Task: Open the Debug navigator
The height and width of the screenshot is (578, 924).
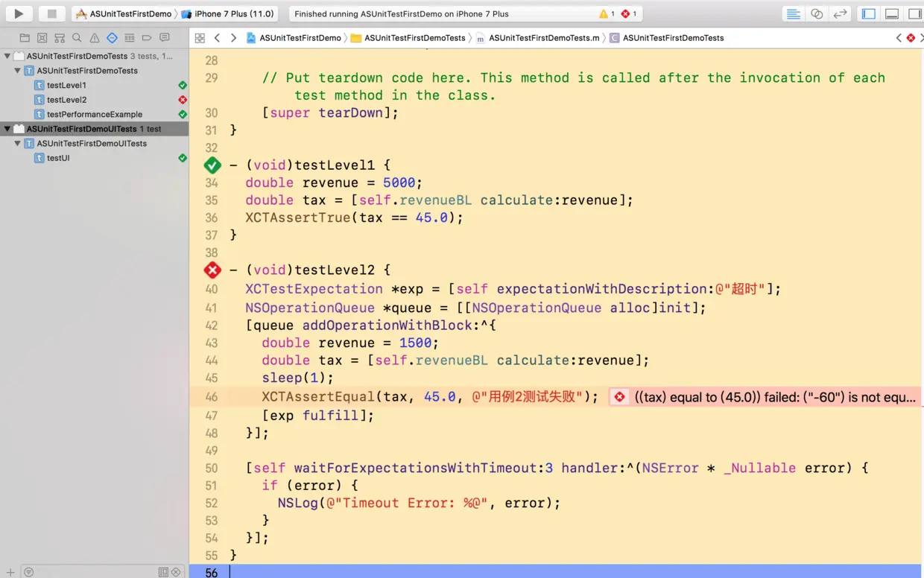Action: (x=130, y=38)
